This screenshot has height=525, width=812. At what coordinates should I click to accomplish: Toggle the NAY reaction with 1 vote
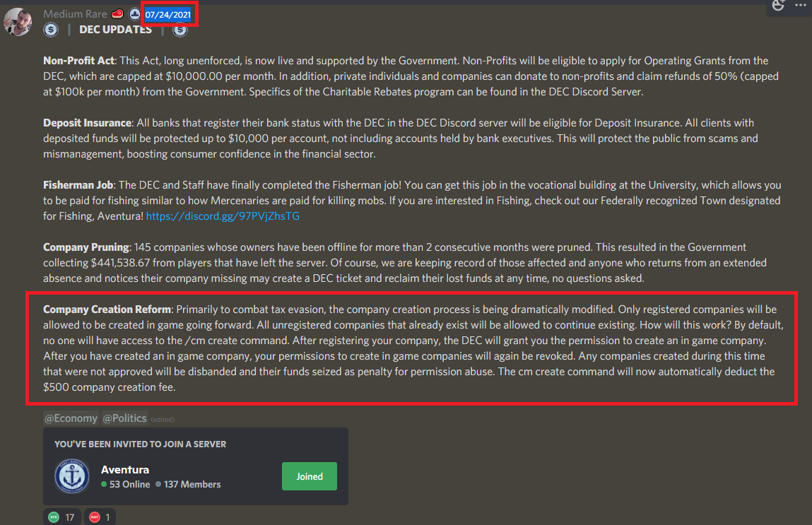(100, 517)
